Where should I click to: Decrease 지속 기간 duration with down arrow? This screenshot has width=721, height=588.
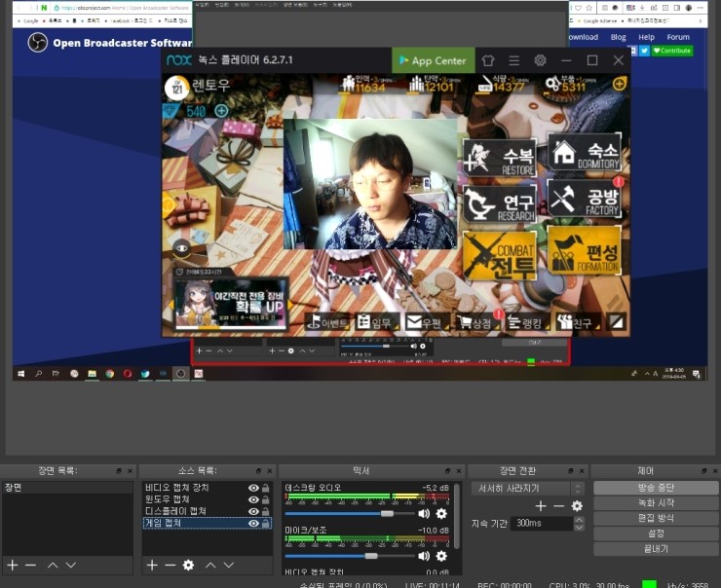[580, 527]
